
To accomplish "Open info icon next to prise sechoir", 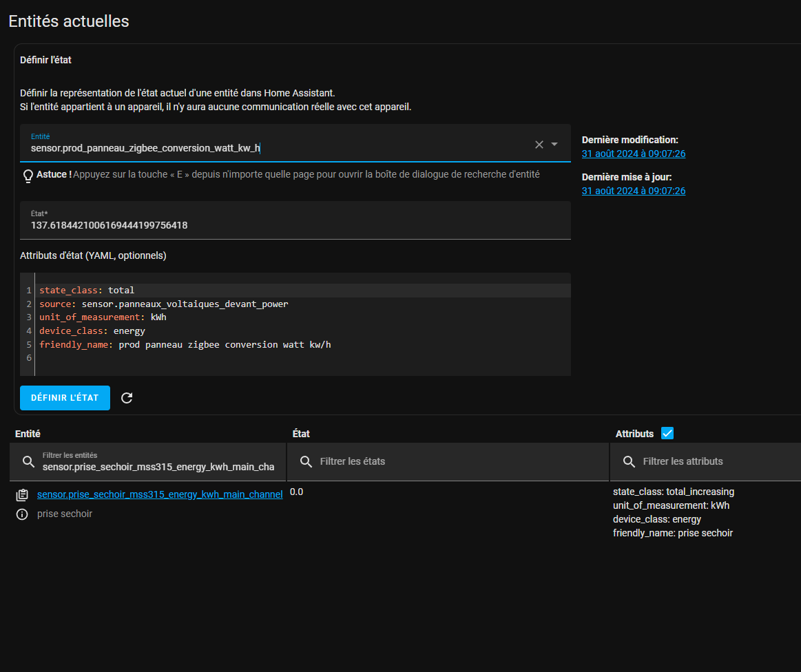I will [22, 514].
